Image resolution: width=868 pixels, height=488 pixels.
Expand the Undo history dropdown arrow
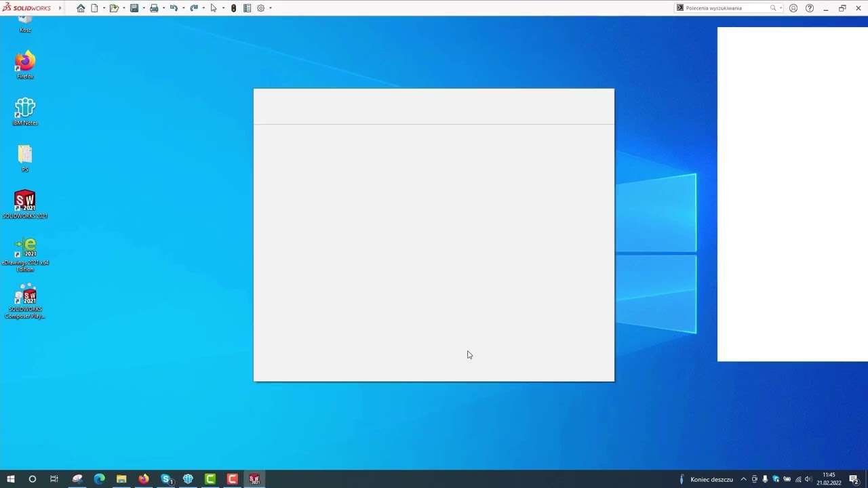click(x=183, y=8)
